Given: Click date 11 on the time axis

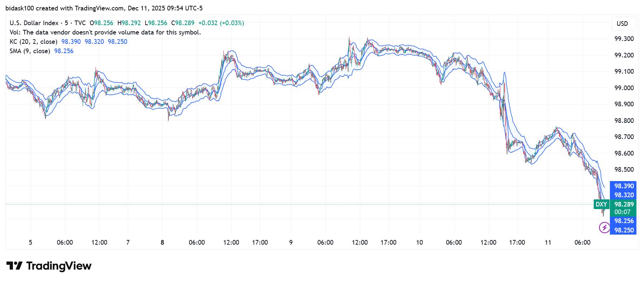Looking at the screenshot, I should click(x=548, y=242).
